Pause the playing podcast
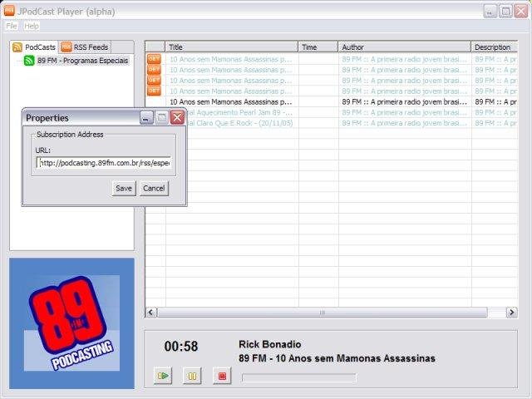The height and width of the screenshot is (399, 532). tap(192, 376)
